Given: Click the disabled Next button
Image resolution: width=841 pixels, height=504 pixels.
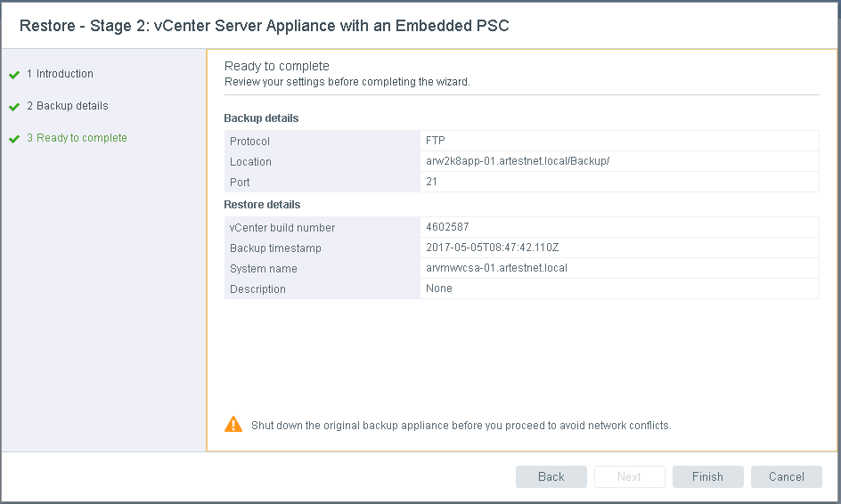Looking at the screenshot, I should [629, 476].
